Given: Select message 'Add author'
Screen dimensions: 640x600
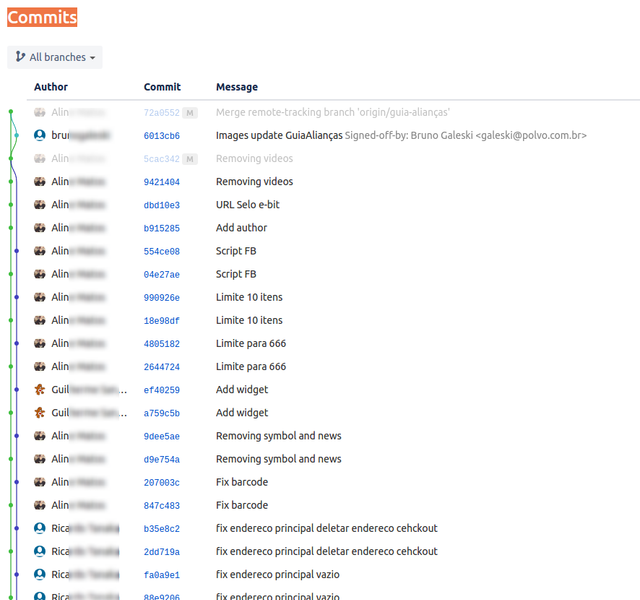Looking at the screenshot, I should (241, 228).
